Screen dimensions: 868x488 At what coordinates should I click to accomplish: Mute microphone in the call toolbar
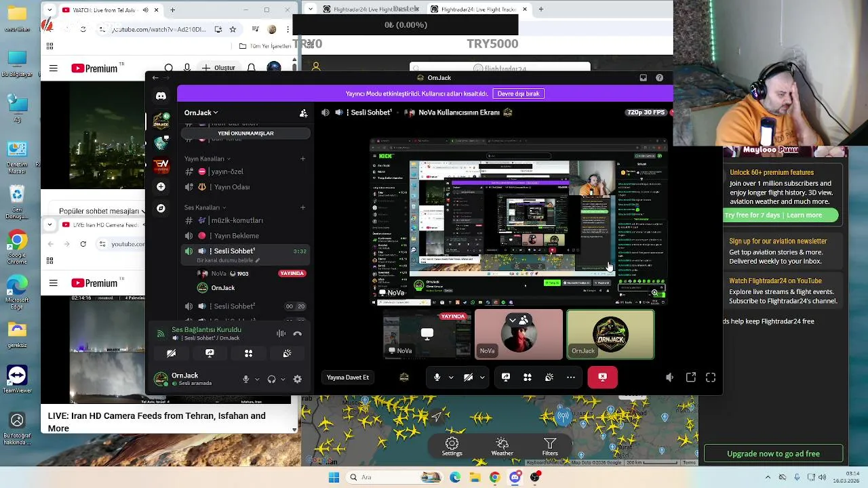pos(437,378)
